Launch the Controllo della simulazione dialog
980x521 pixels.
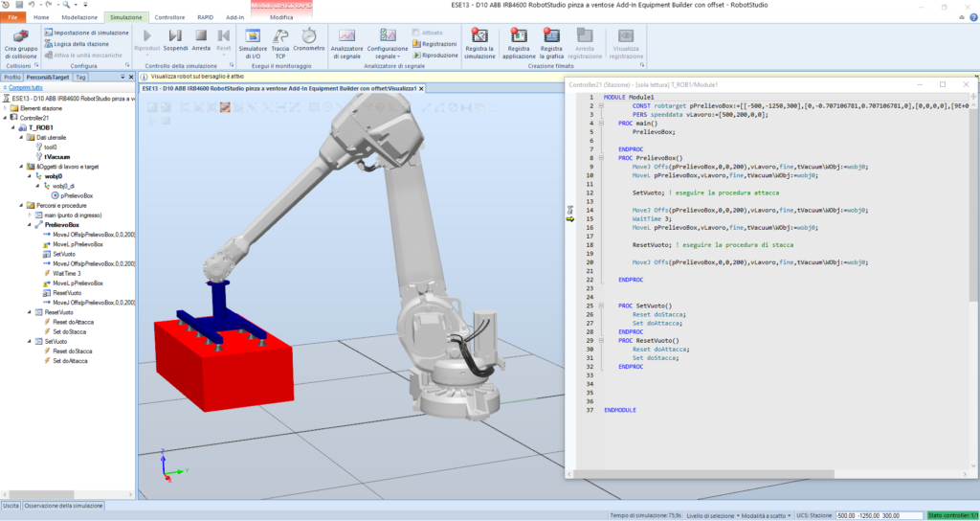point(232,65)
